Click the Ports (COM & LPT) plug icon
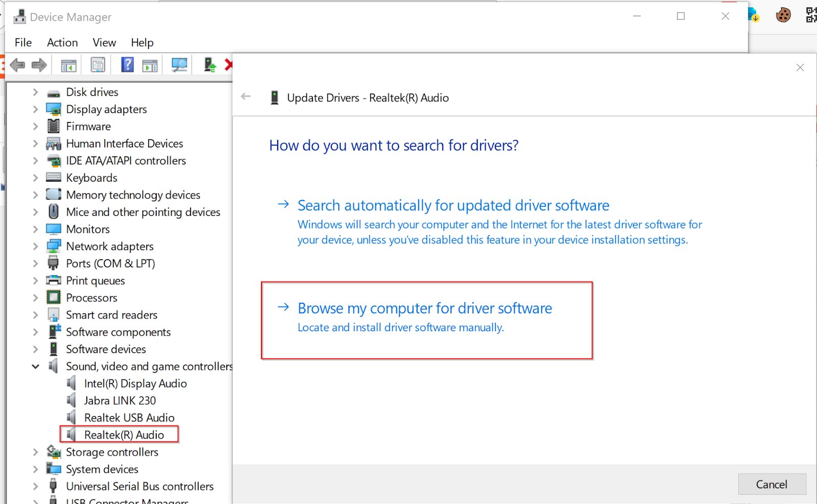 [x=53, y=263]
